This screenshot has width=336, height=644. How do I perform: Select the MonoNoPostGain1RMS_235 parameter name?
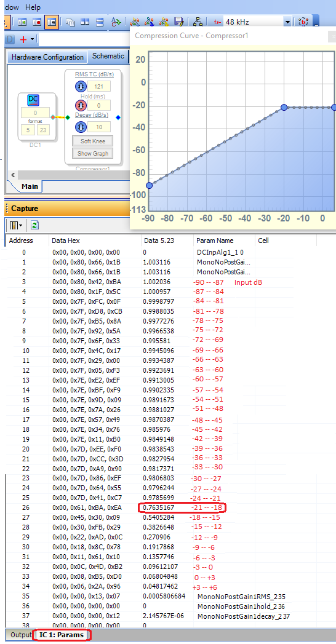point(241,597)
